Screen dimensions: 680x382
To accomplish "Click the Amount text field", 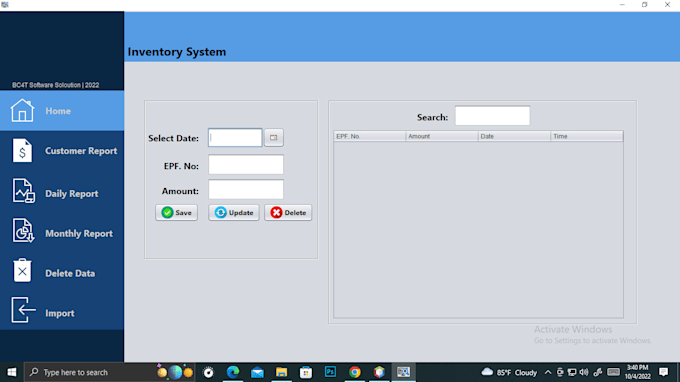I will coord(246,190).
